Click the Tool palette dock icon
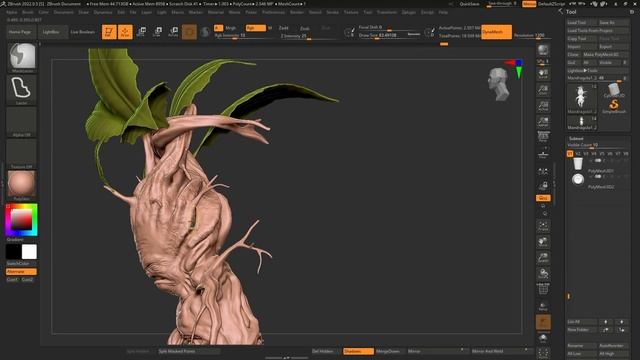The width and height of the screenshot is (640, 360). click(632, 12)
